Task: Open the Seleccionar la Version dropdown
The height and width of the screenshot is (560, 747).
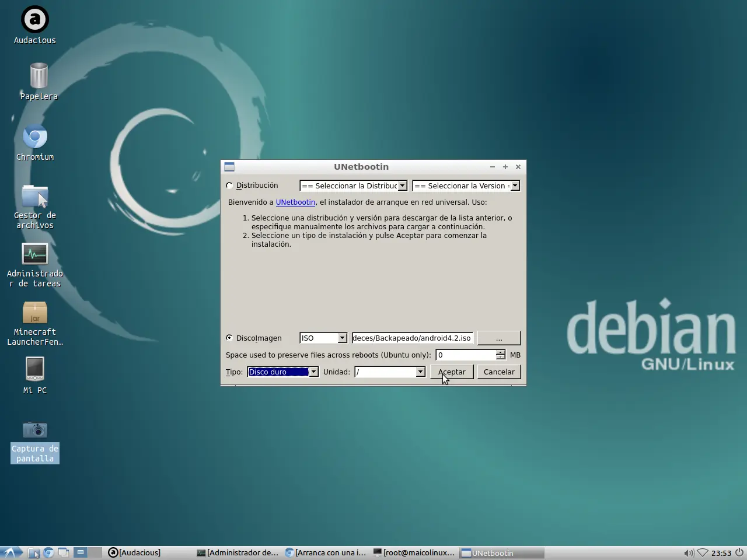Action: (x=466, y=185)
